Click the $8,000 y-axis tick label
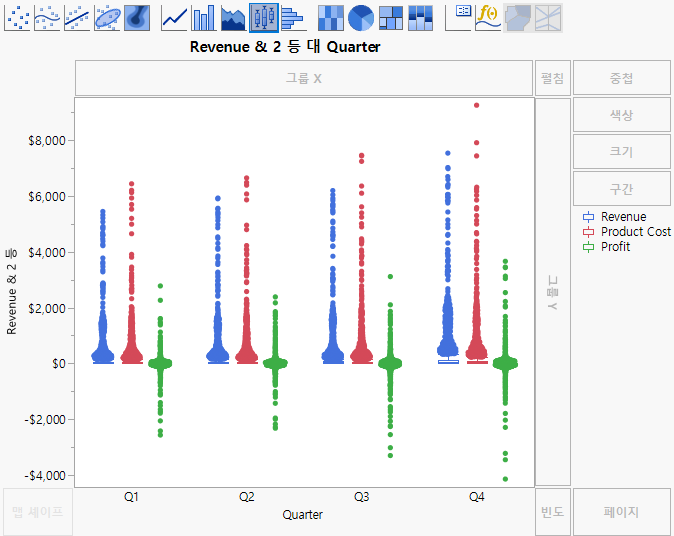674x536 pixels. pos(47,141)
